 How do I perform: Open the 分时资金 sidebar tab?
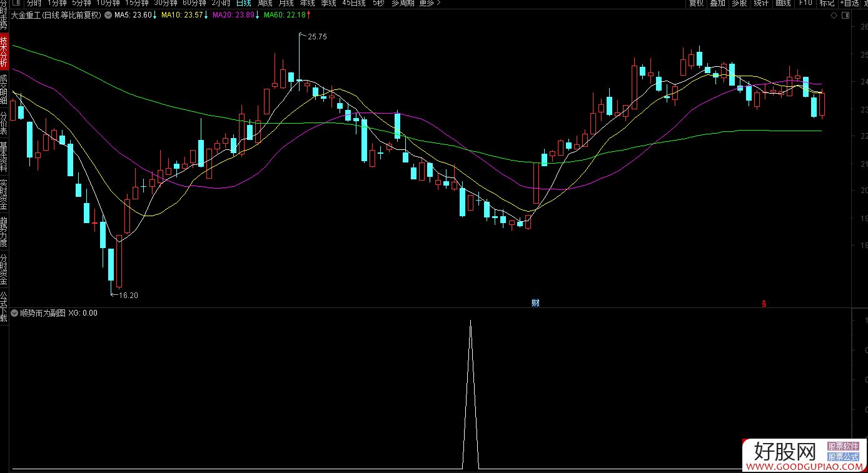click(x=4, y=269)
